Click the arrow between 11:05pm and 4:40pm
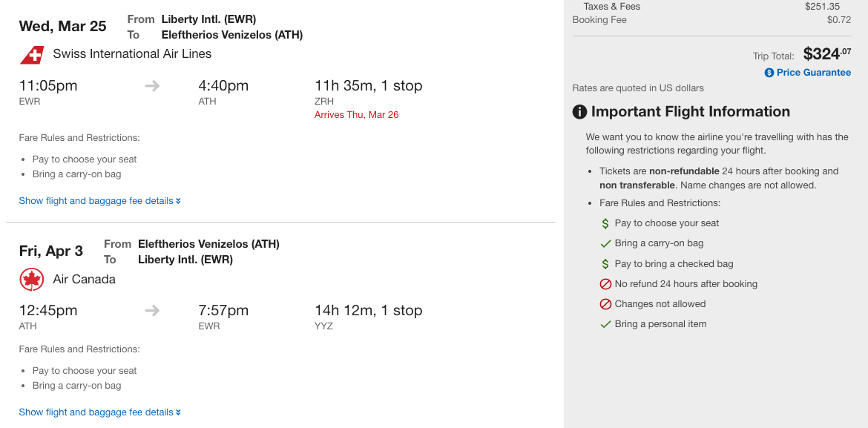The width and height of the screenshot is (868, 428). [152, 86]
